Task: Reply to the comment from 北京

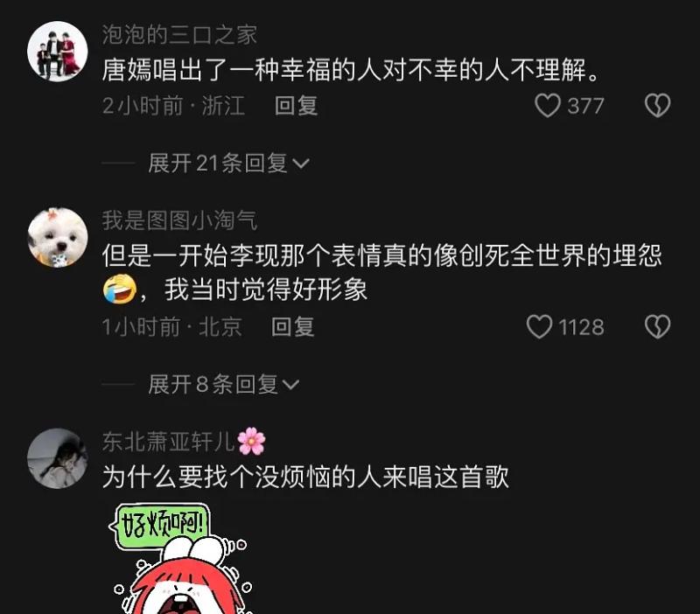Action: click(x=293, y=327)
